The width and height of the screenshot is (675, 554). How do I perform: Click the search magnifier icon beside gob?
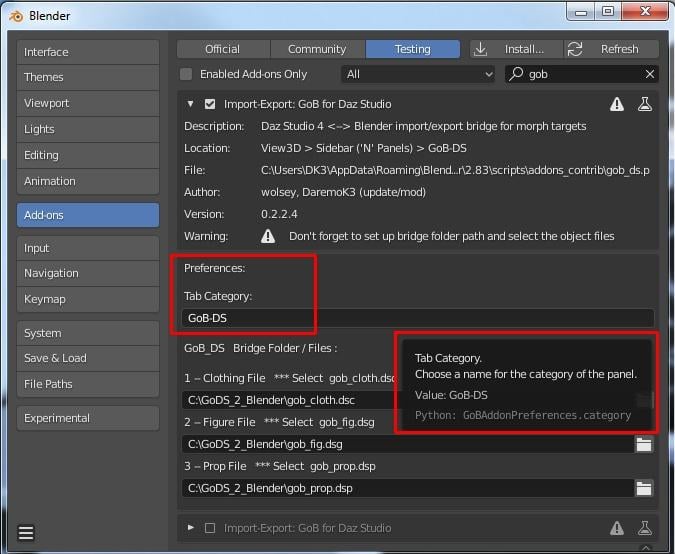click(x=516, y=74)
